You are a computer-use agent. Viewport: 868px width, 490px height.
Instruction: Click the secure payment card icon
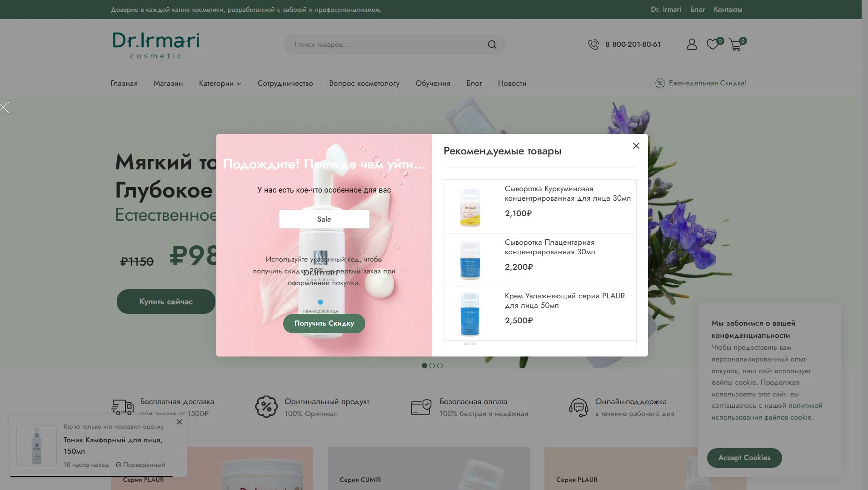pyautogui.click(x=421, y=407)
